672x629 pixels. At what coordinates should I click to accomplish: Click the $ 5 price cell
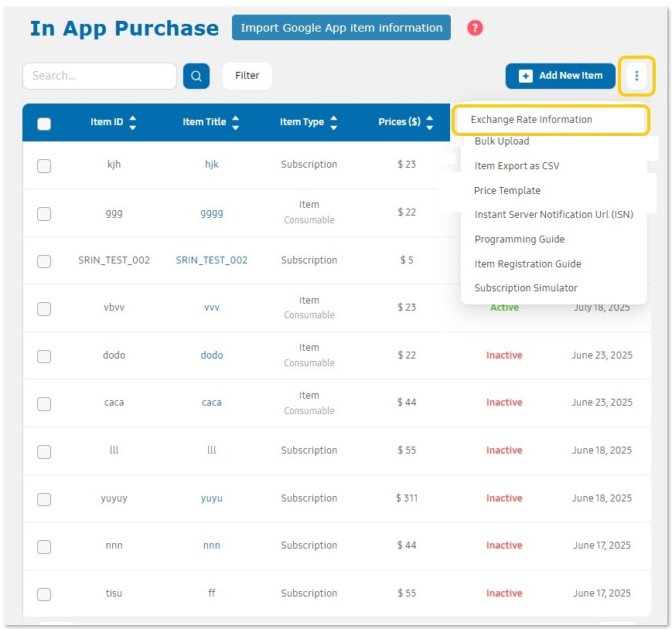point(407,260)
